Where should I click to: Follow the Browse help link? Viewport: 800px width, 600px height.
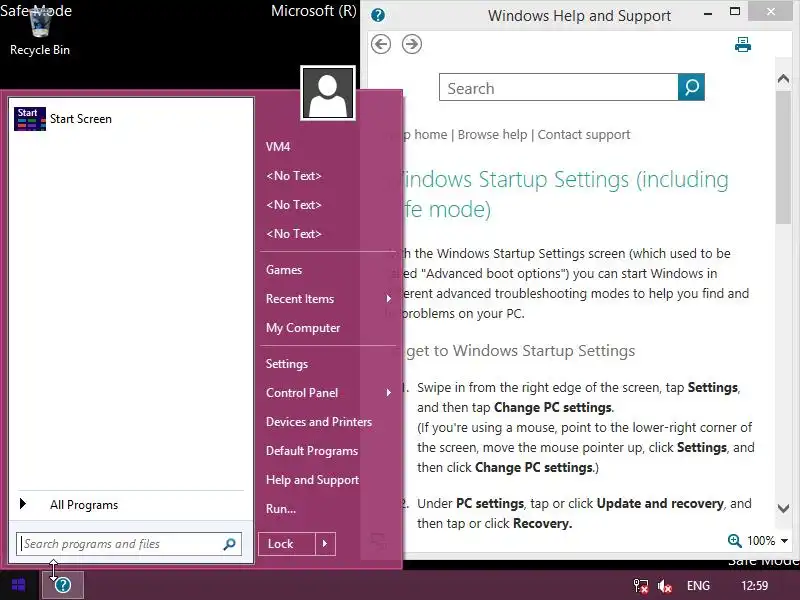click(492, 135)
